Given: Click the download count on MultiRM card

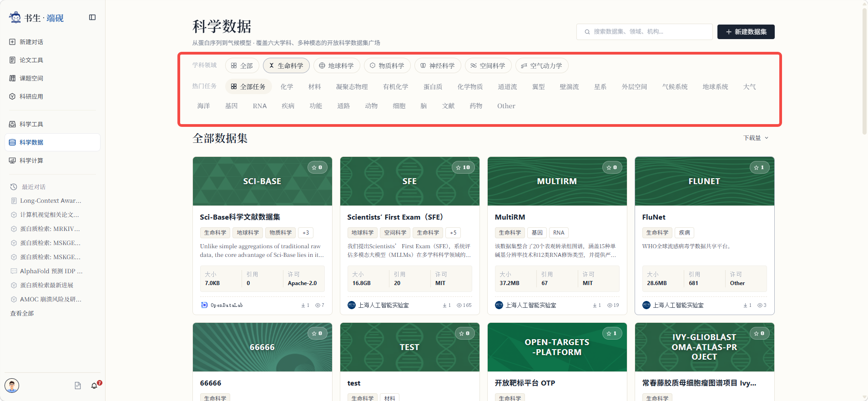Looking at the screenshot, I should pos(597,305).
